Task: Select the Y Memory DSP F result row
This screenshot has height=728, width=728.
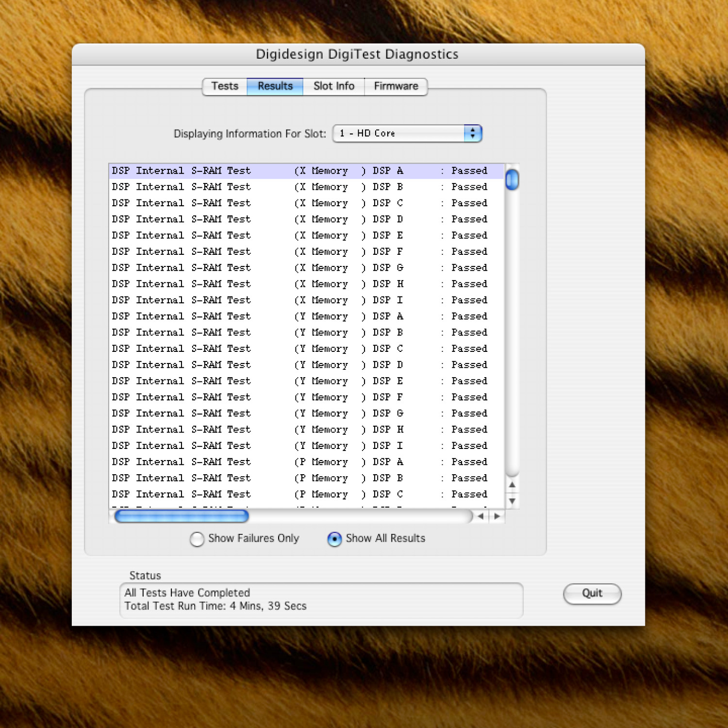Action: 307,397
